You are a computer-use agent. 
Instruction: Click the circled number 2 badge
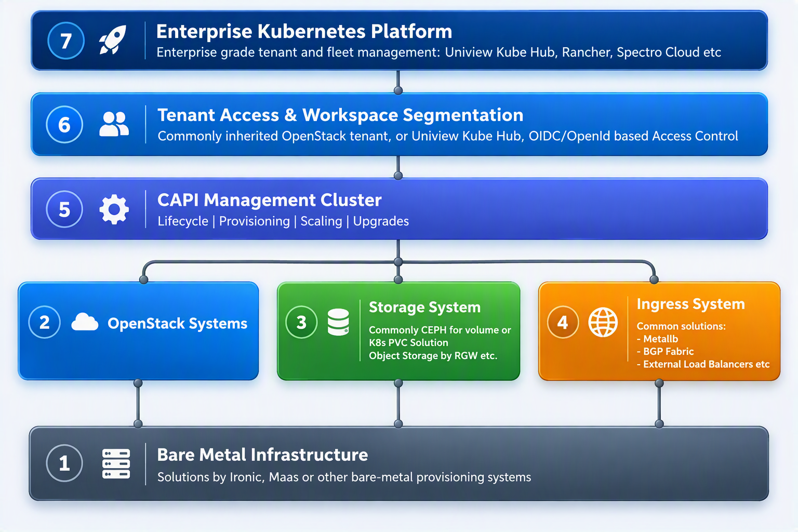click(x=45, y=323)
